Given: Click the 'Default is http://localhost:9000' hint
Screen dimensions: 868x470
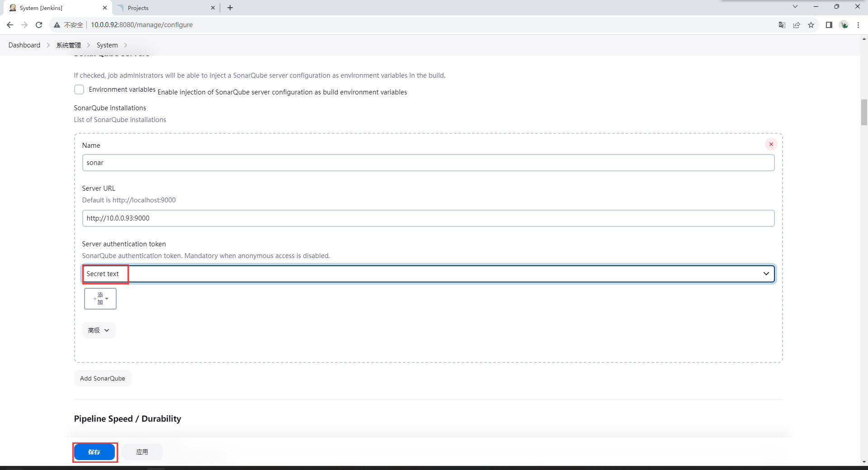Looking at the screenshot, I should pos(129,200).
